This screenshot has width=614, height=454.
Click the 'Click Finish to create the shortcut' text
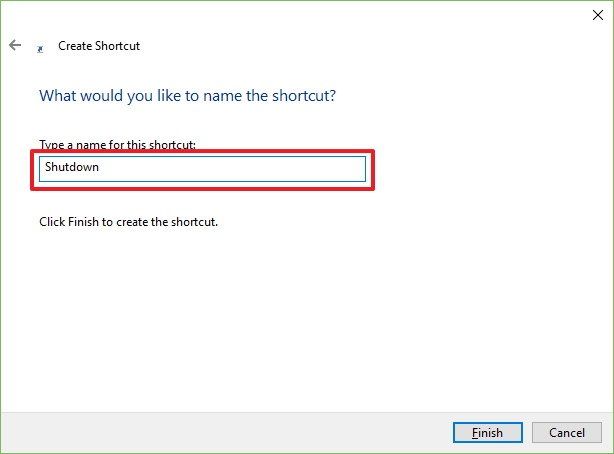pos(128,222)
